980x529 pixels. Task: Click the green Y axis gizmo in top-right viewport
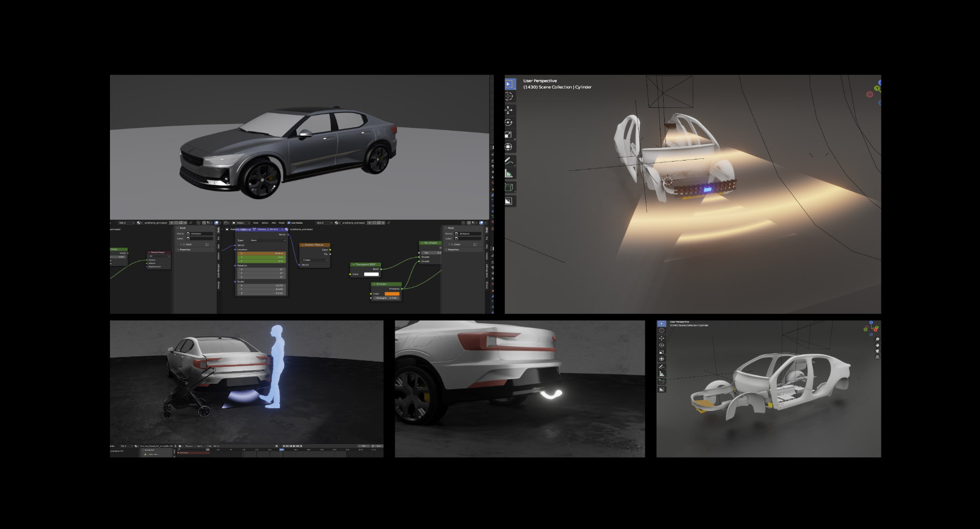tap(877, 88)
